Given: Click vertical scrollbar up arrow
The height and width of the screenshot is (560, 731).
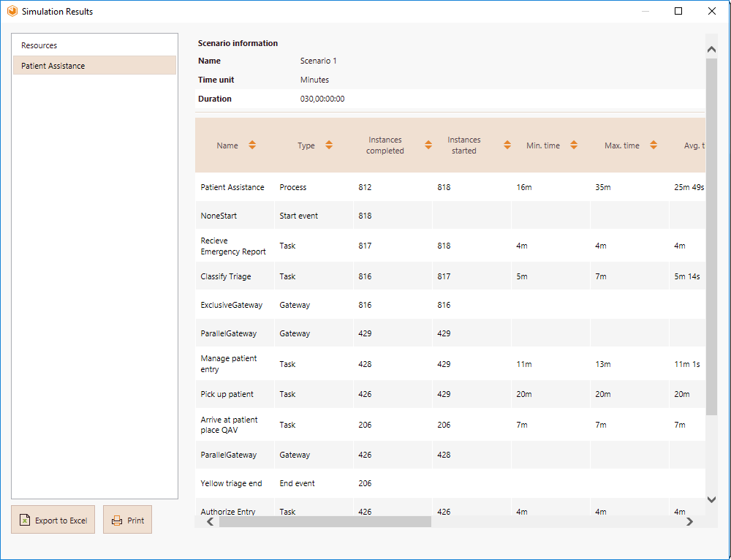Looking at the screenshot, I should point(711,50).
